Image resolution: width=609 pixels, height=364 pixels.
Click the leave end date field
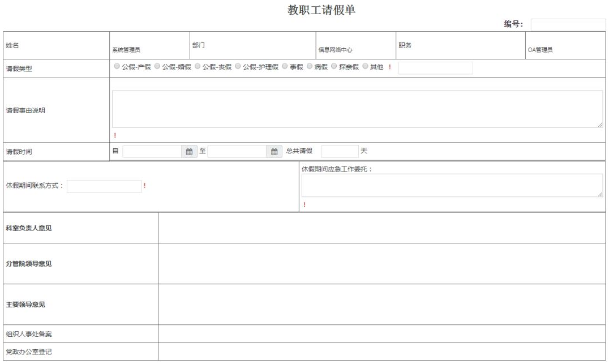(237, 152)
